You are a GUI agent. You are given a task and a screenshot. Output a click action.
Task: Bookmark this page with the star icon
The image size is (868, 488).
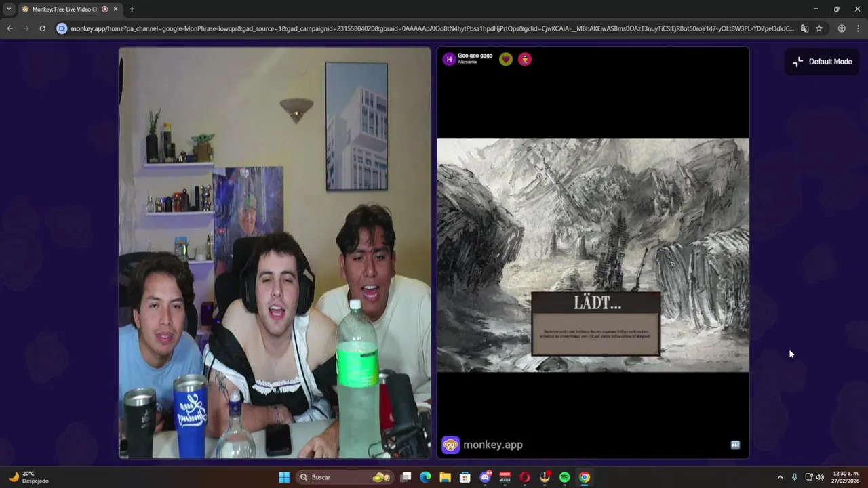(x=819, y=28)
